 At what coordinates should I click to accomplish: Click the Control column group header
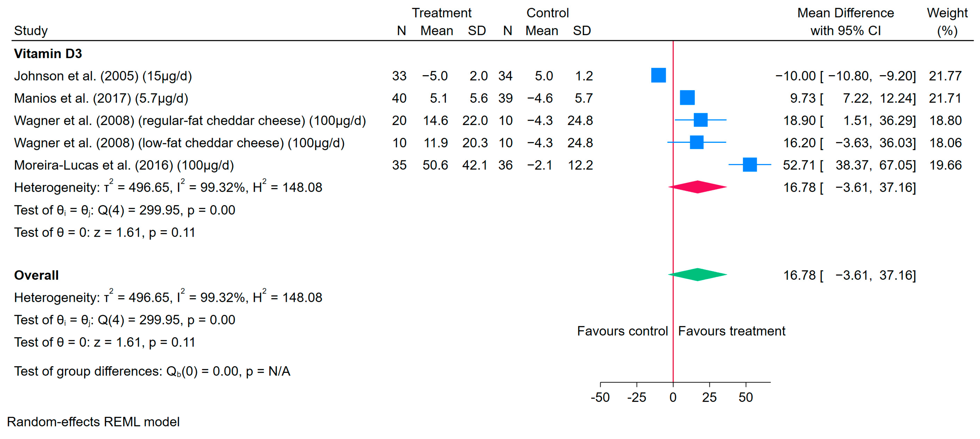547,13
